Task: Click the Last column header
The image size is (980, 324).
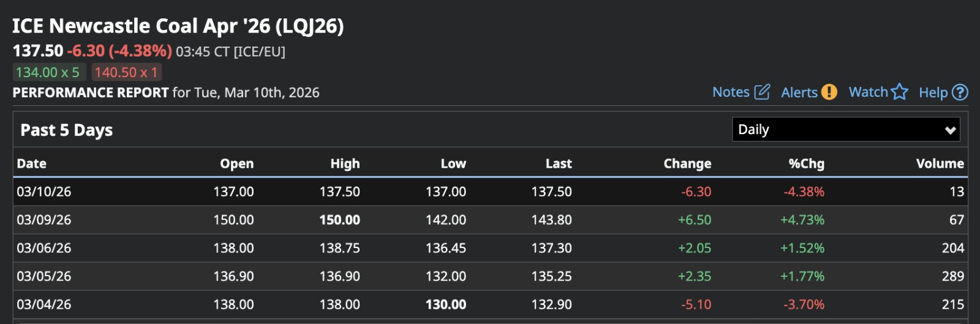Action: click(x=559, y=164)
